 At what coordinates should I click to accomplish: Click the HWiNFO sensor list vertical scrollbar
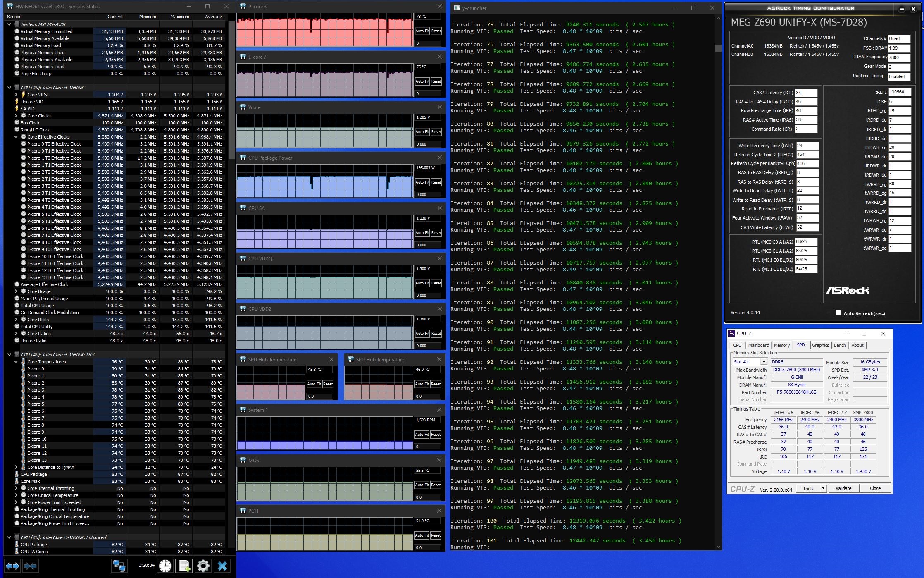click(x=231, y=83)
